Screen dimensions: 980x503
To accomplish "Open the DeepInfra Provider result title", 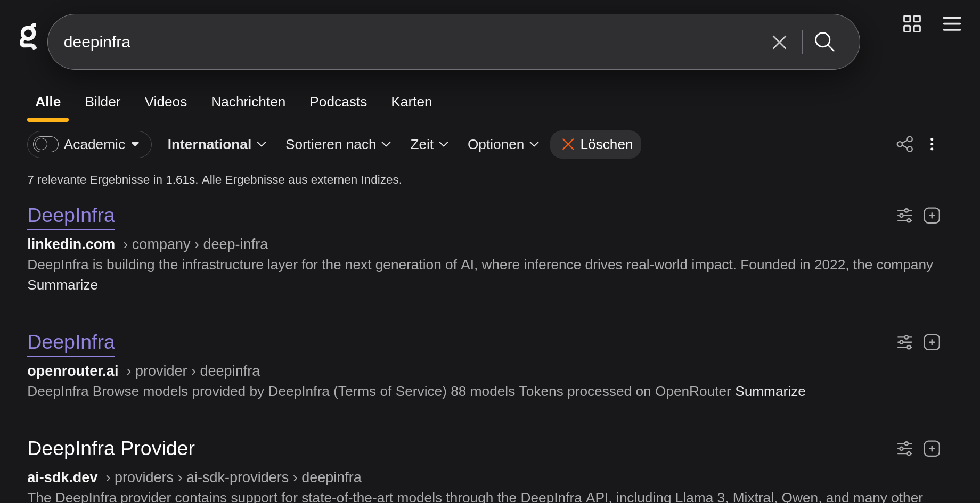I will 111,449.
